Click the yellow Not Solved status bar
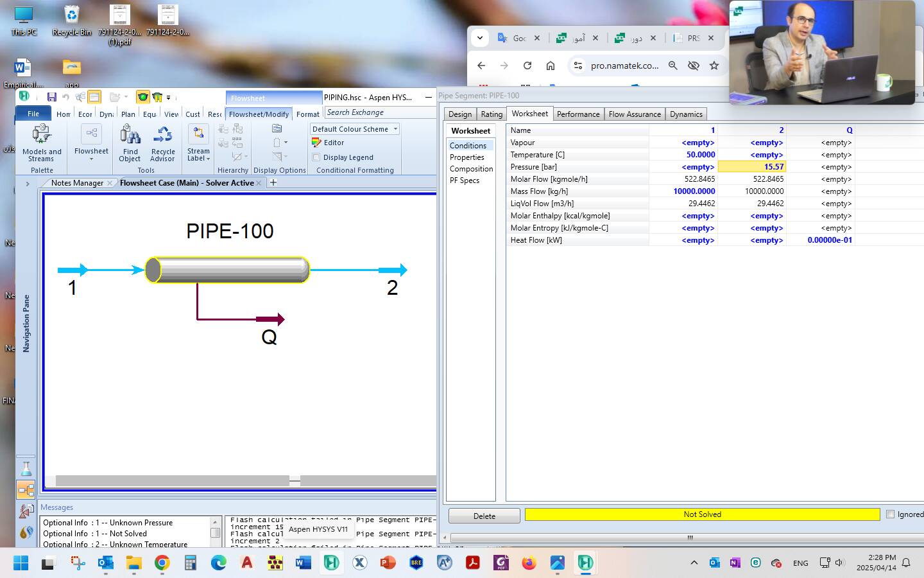 (702, 514)
